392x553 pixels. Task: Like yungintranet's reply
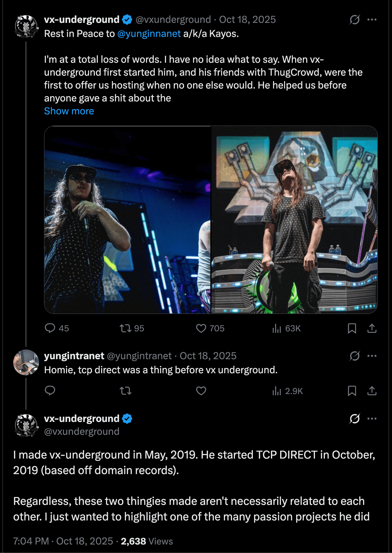tap(201, 391)
